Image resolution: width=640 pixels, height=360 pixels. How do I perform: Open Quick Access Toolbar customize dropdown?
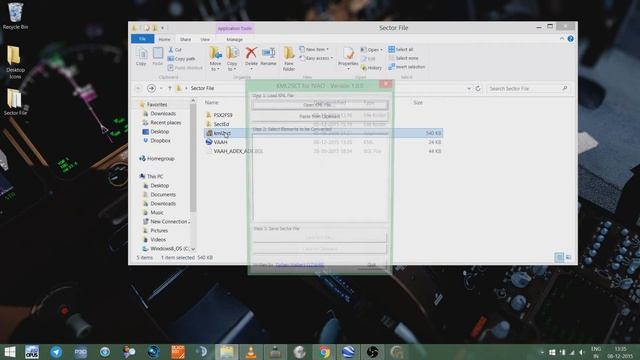tap(162, 28)
